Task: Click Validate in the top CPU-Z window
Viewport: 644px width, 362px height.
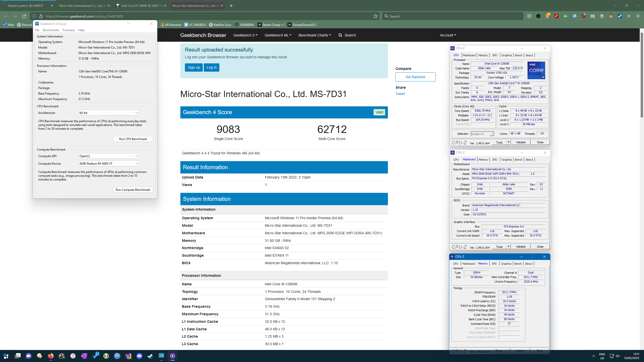Action: pyautogui.click(x=521, y=142)
